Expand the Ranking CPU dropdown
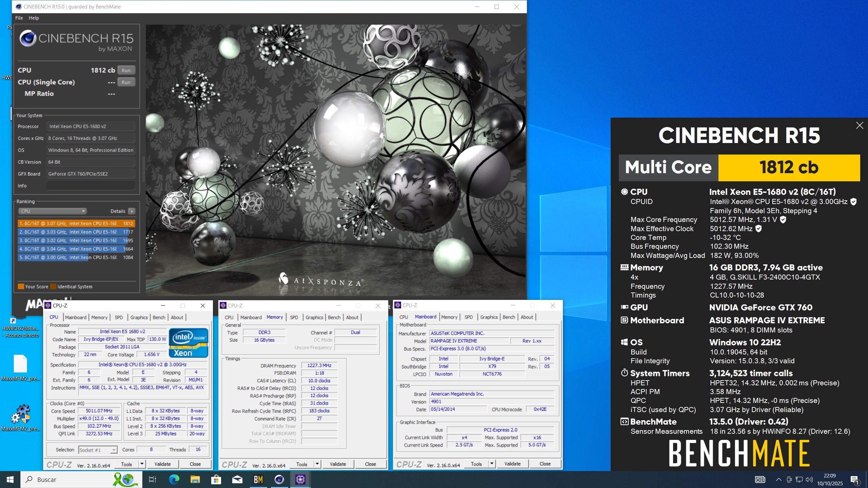 pos(53,211)
